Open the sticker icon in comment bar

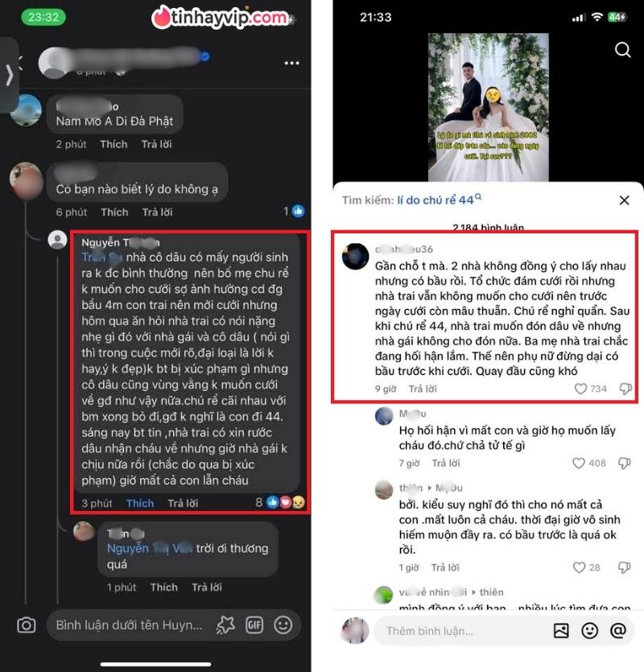pos(225,625)
